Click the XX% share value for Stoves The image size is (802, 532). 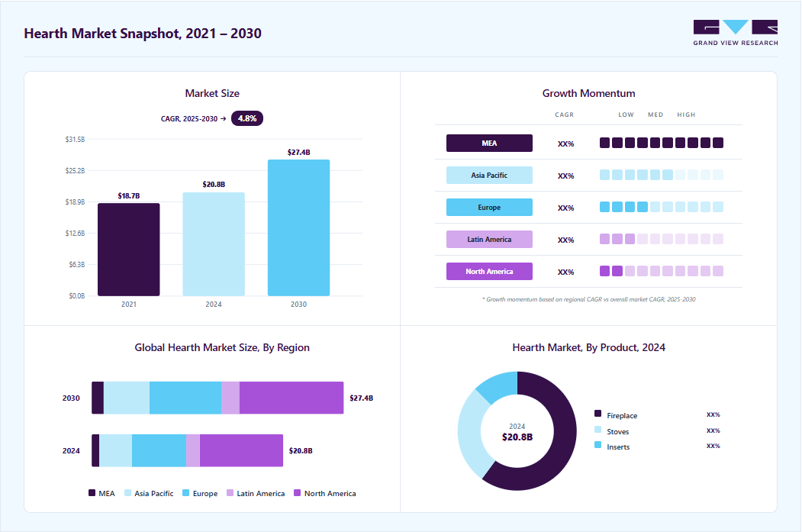click(713, 430)
